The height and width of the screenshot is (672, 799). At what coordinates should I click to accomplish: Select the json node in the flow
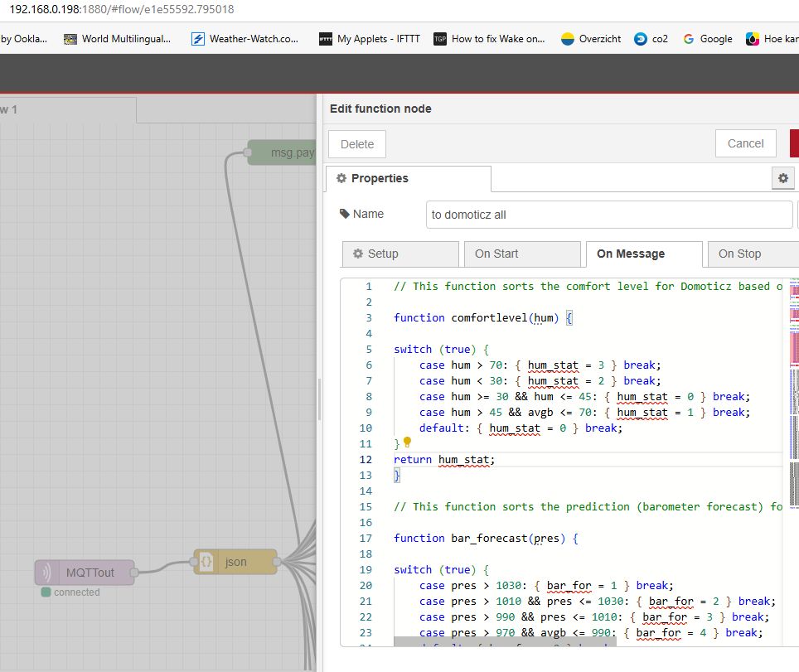[x=235, y=562]
